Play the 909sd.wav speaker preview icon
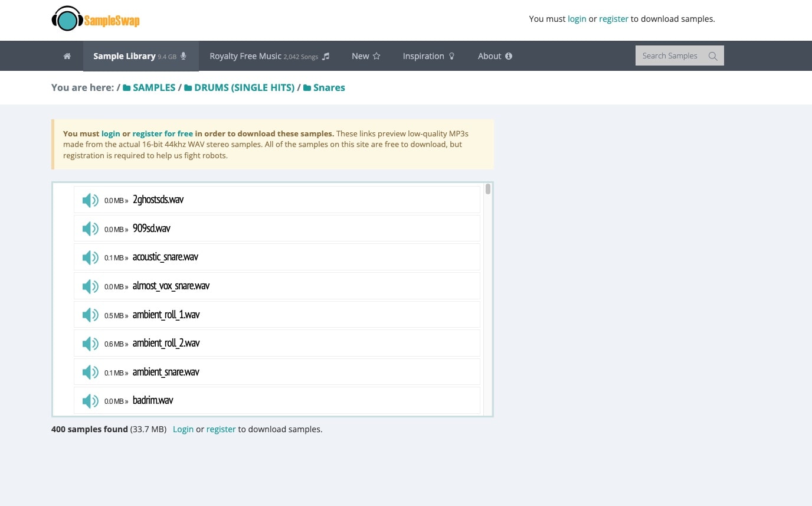 (90, 229)
